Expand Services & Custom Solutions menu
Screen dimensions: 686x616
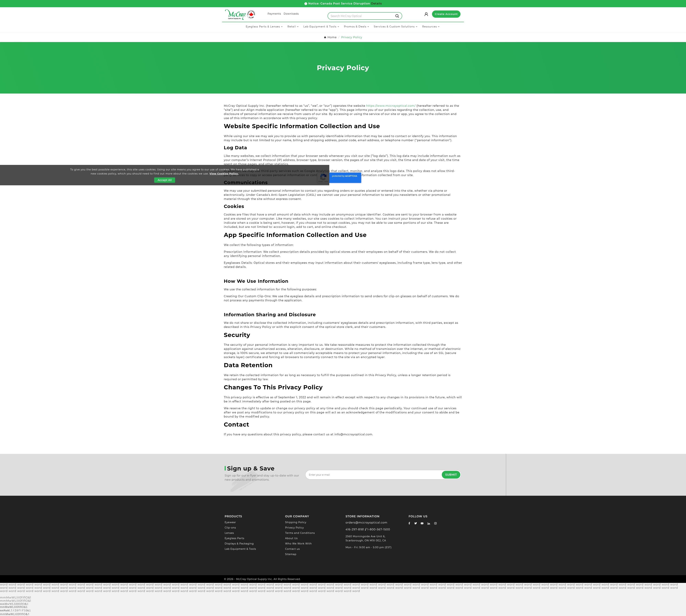[x=396, y=26]
